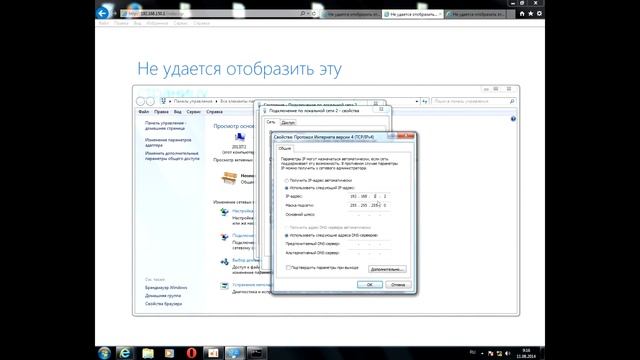Click the IP address field
The height and width of the screenshot is (360, 640).
(368, 196)
